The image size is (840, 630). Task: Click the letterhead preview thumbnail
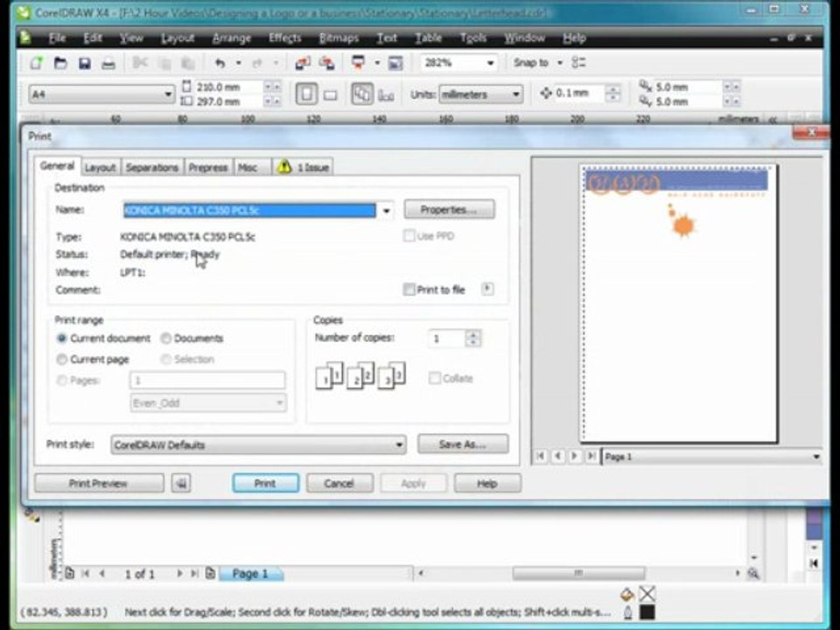click(x=679, y=304)
